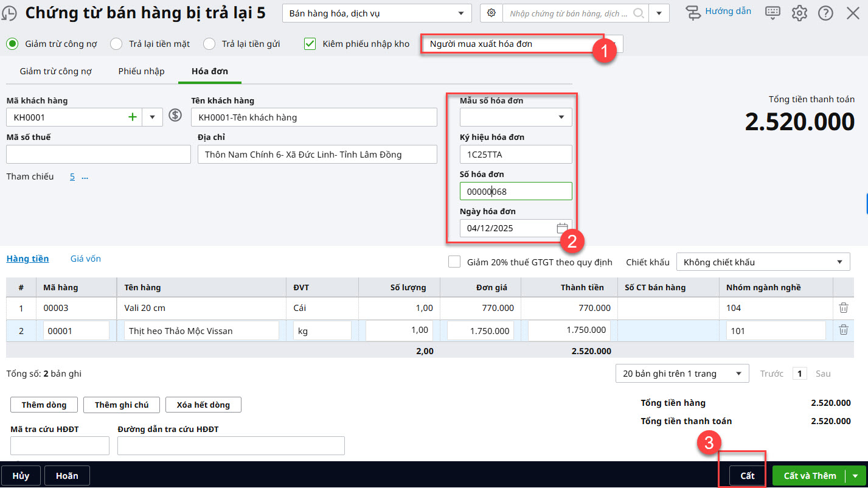
Task: Open the help question mark icon
Action: [825, 13]
